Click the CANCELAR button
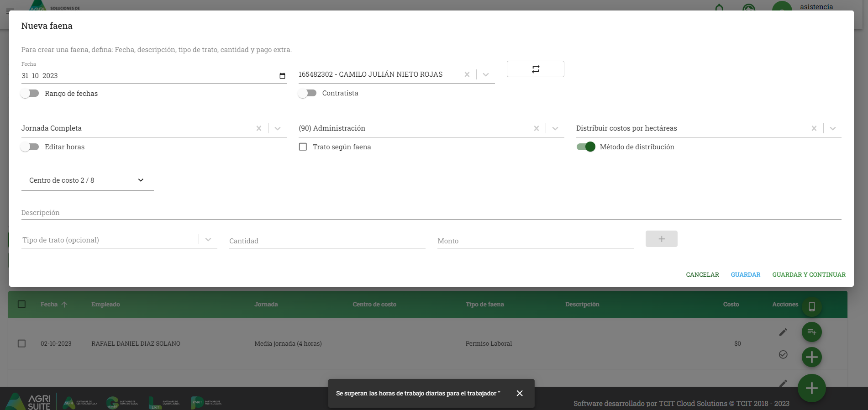The image size is (868, 410). pos(702,274)
